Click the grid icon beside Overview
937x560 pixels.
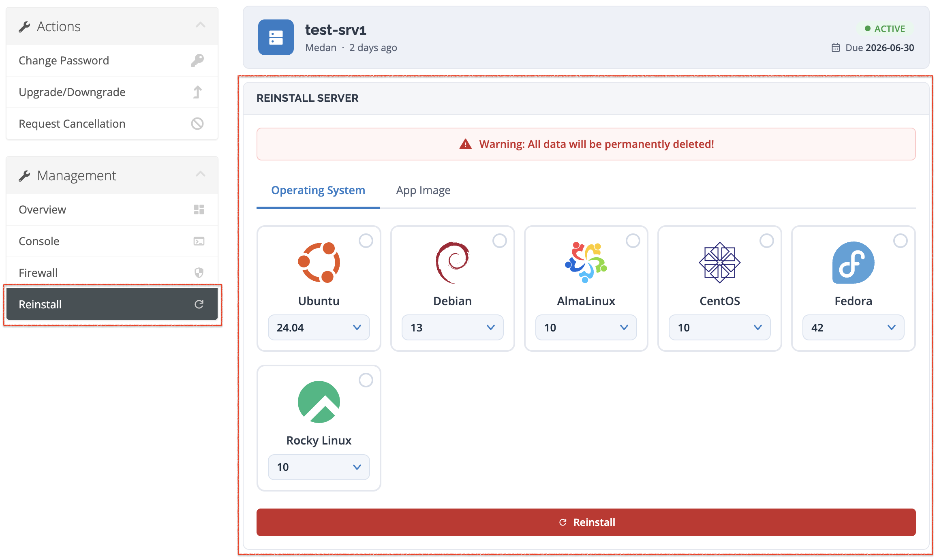(x=199, y=209)
